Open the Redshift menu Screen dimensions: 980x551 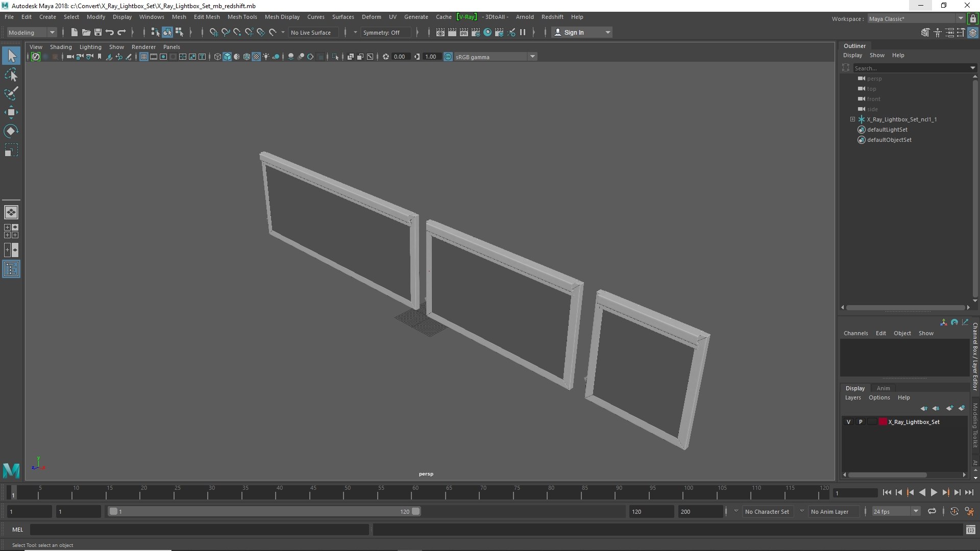(552, 17)
